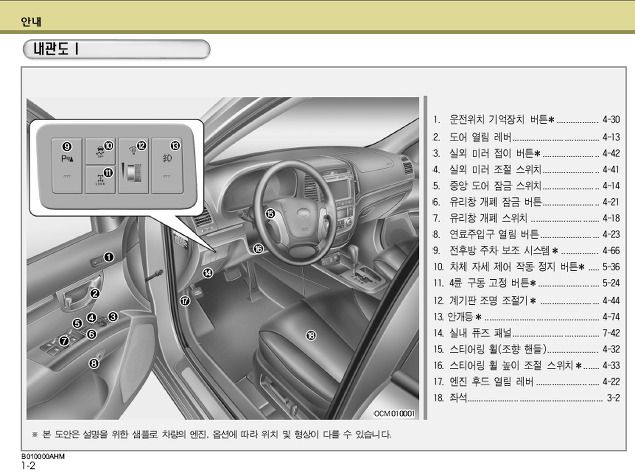This screenshot has height=475, width=635.
Task: Click callout marker 5 on the door armrest
Action: pos(77,323)
